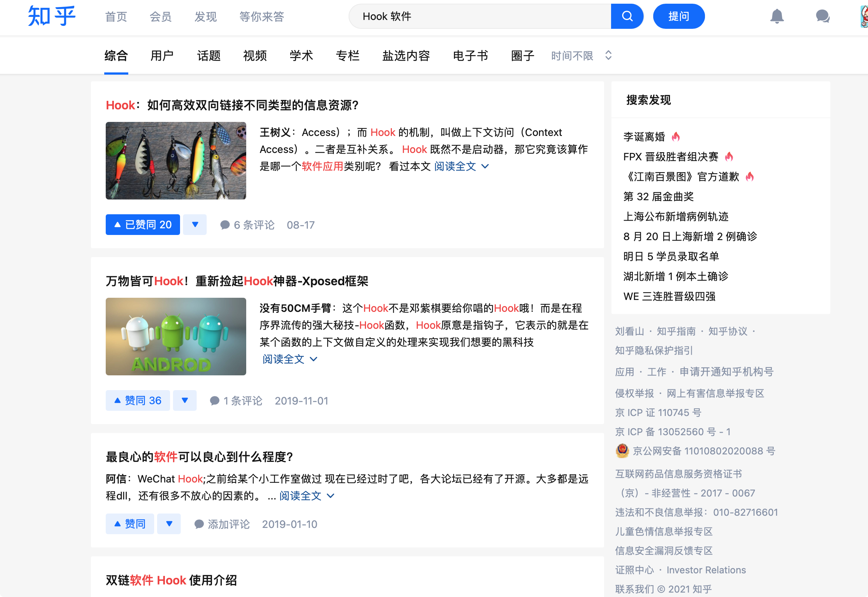Open the notifications bell

(x=777, y=17)
